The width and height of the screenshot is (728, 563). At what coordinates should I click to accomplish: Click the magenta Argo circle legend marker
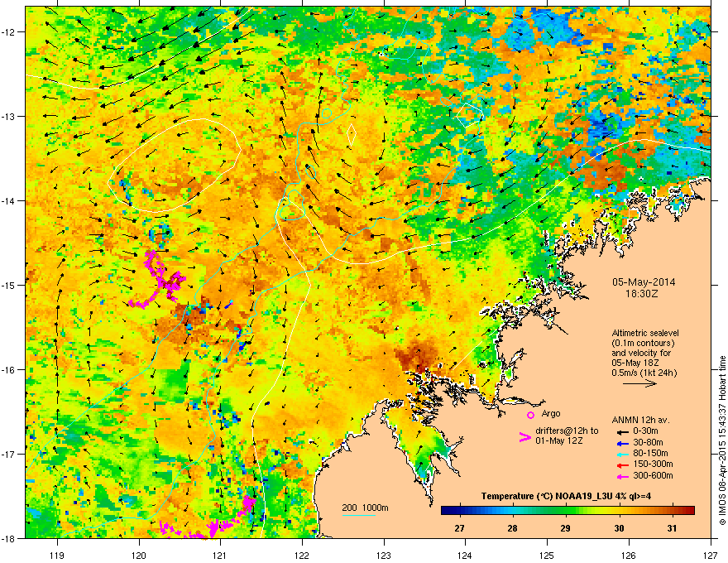530,415
